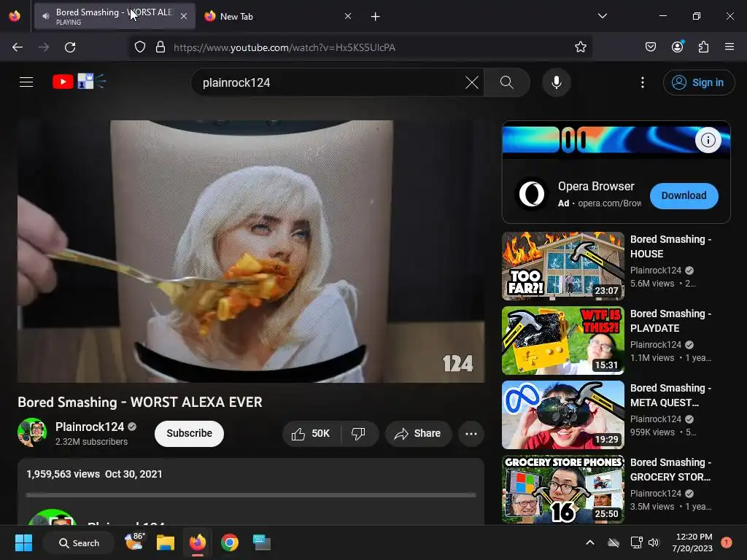Viewport: 747px width, 560px height.
Task: Open the notification badge with 1
Action: (x=727, y=542)
